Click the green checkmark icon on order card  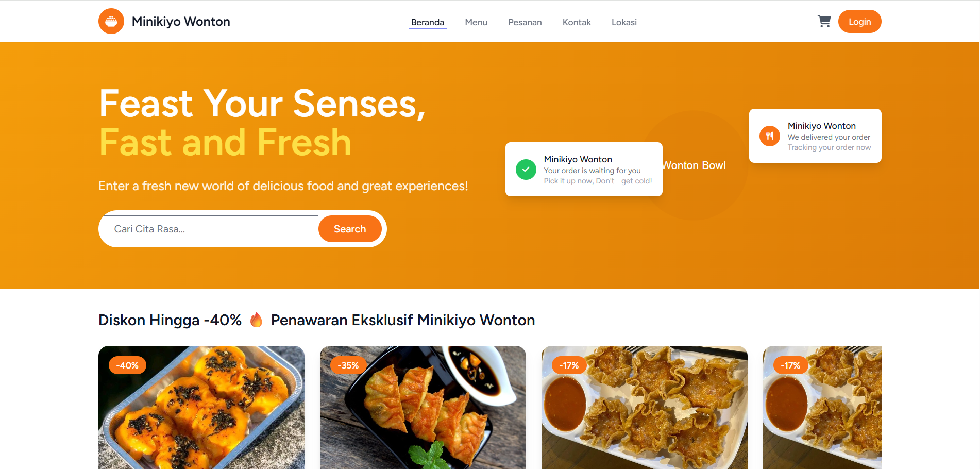(x=526, y=170)
